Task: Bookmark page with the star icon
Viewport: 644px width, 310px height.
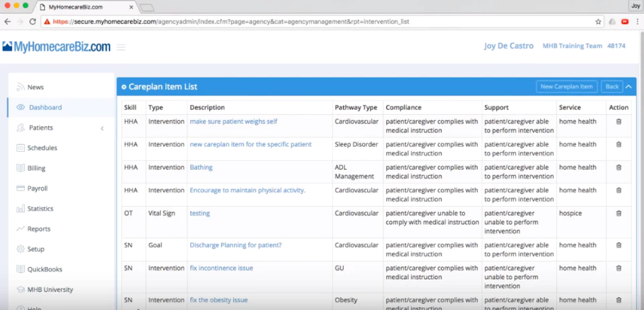Action: [x=598, y=21]
